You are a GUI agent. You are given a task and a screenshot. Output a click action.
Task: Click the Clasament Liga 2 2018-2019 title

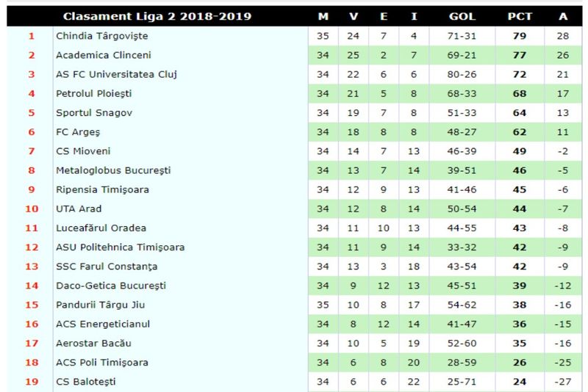coord(157,16)
